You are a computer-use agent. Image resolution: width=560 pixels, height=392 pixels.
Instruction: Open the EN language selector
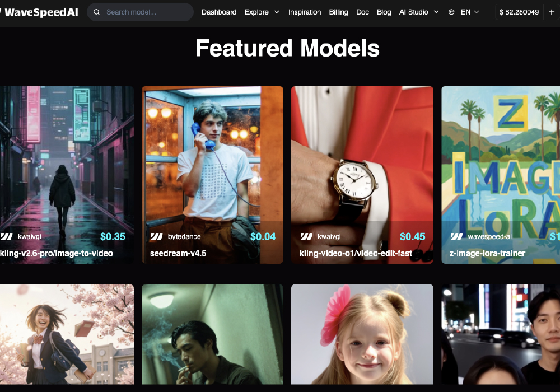[x=470, y=12]
